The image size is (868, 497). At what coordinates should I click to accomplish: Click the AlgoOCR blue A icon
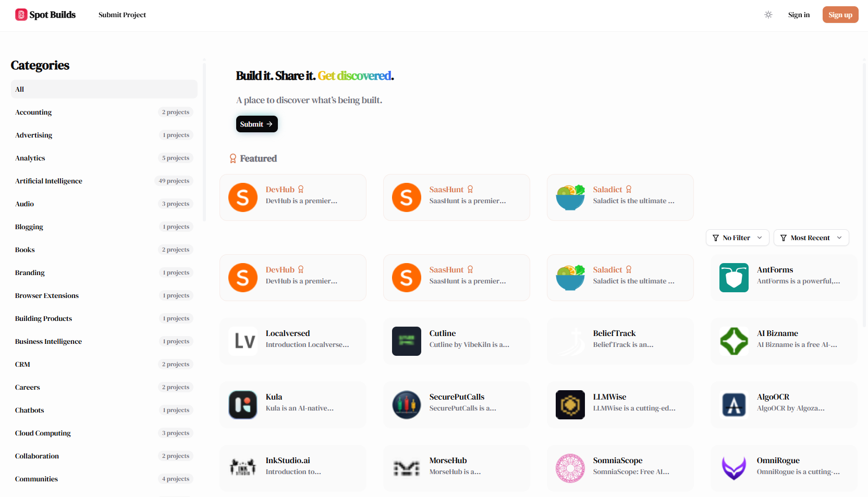(x=734, y=405)
